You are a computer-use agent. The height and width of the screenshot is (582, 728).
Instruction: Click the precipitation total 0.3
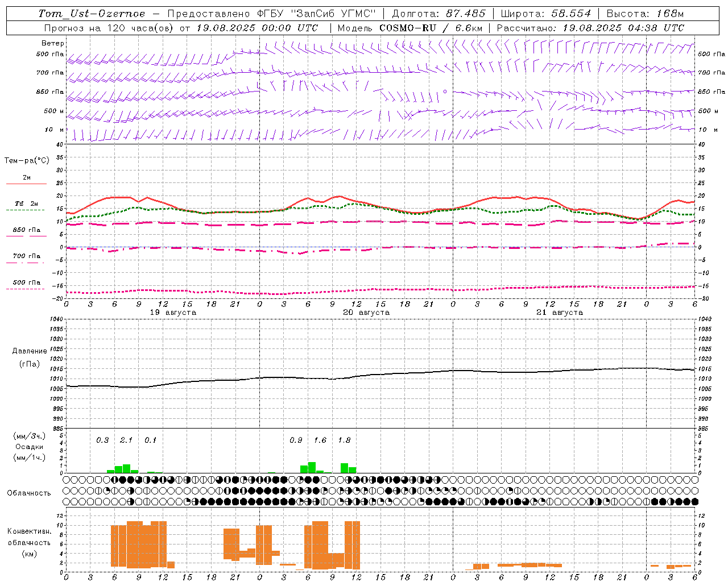pyautogui.click(x=102, y=440)
